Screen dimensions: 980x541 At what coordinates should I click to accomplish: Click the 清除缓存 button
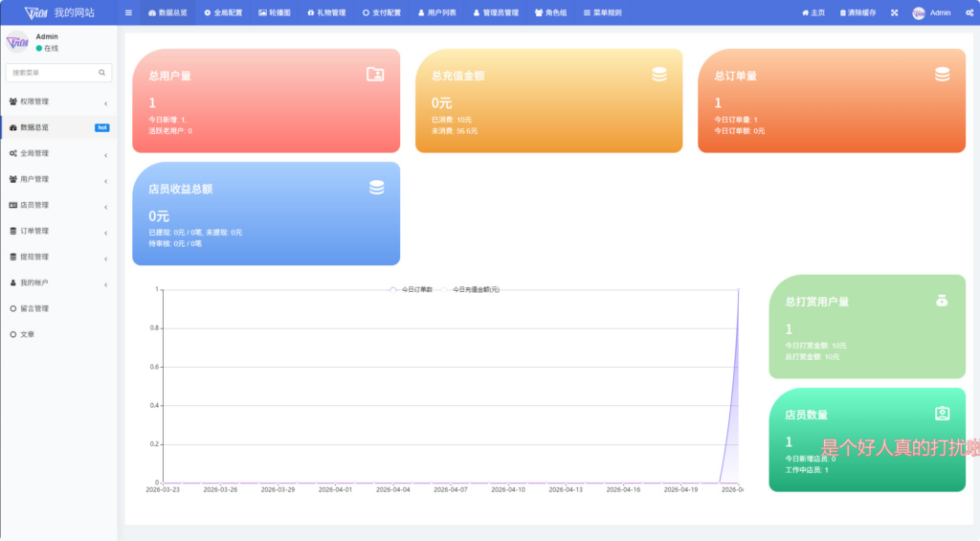point(857,12)
